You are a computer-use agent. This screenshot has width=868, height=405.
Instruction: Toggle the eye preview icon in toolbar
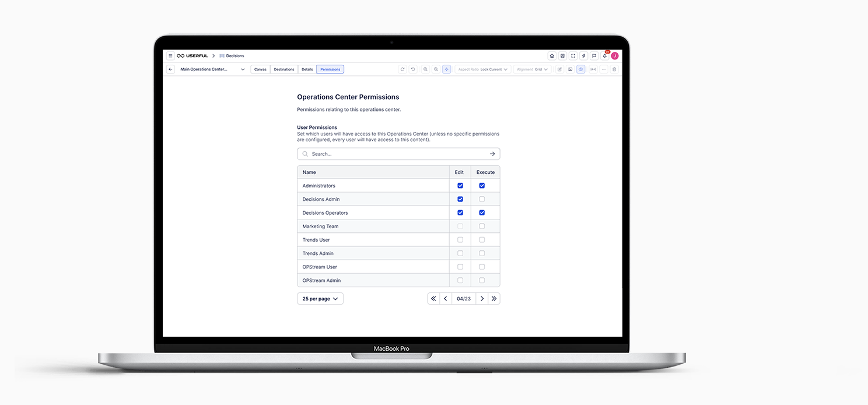point(580,69)
